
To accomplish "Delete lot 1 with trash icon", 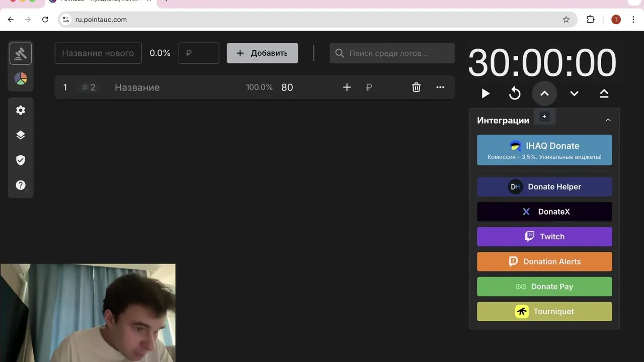I will 416,87.
